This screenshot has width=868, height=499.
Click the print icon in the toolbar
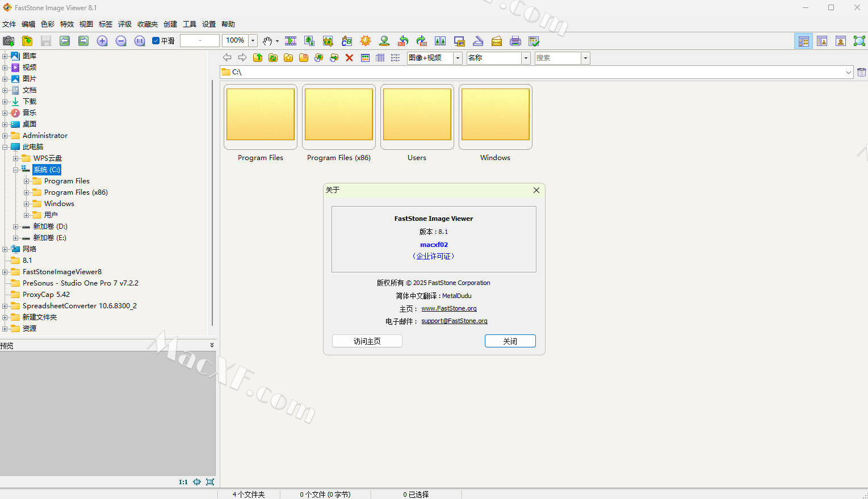pos(515,41)
